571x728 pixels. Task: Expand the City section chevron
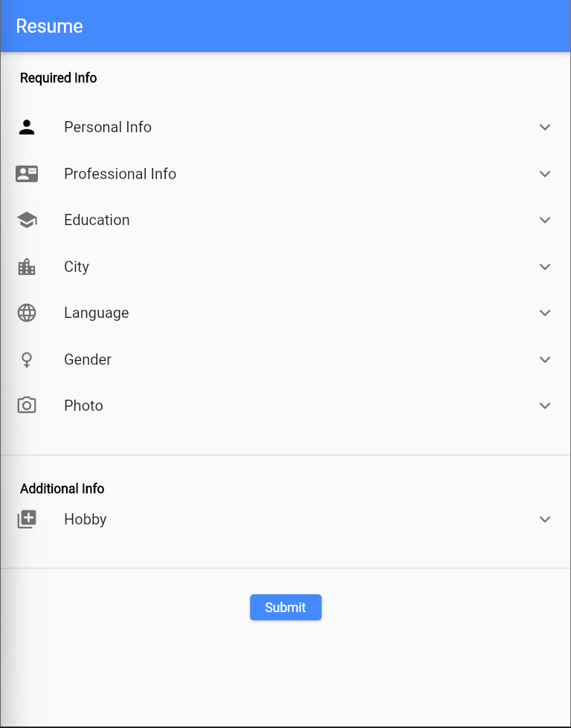click(545, 266)
